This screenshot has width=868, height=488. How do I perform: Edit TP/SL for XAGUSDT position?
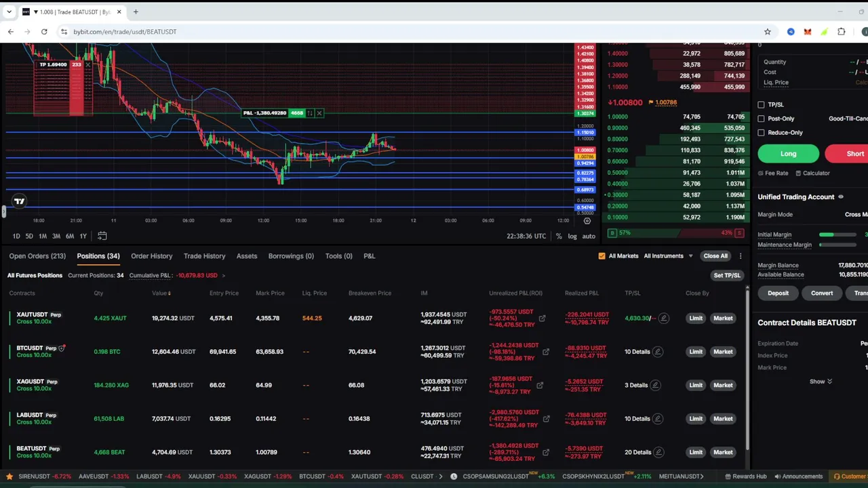pyautogui.click(x=655, y=385)
